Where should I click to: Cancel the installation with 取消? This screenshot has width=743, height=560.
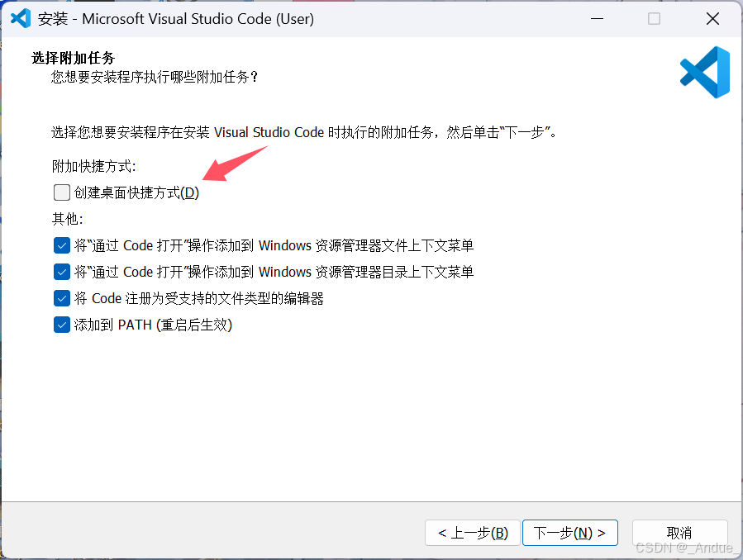click(680, 533)
